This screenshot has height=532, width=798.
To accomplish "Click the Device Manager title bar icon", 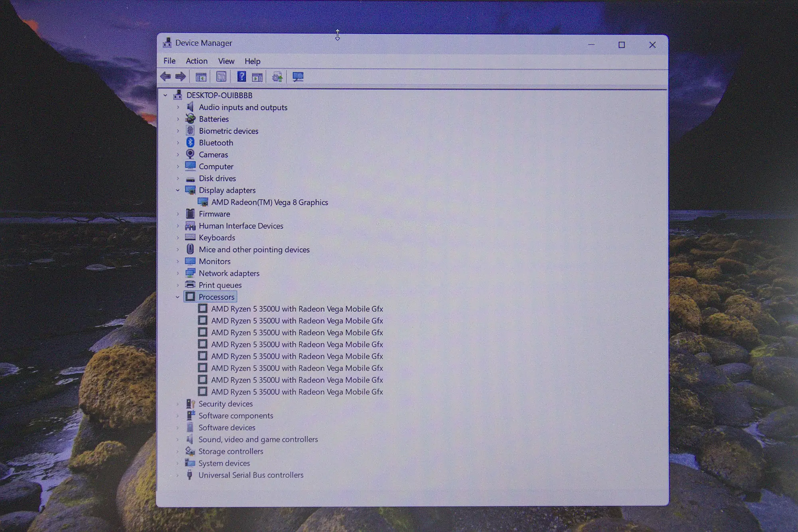I will 167,43.
